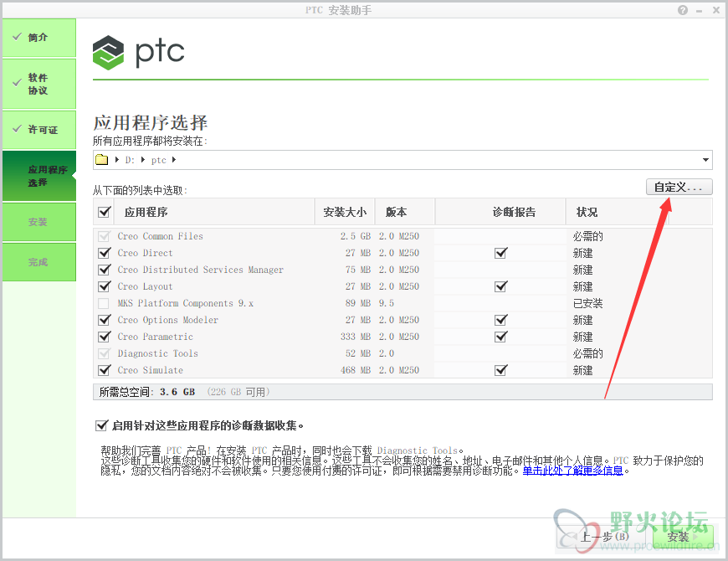Select the 安装 step in sidebar

39,222
